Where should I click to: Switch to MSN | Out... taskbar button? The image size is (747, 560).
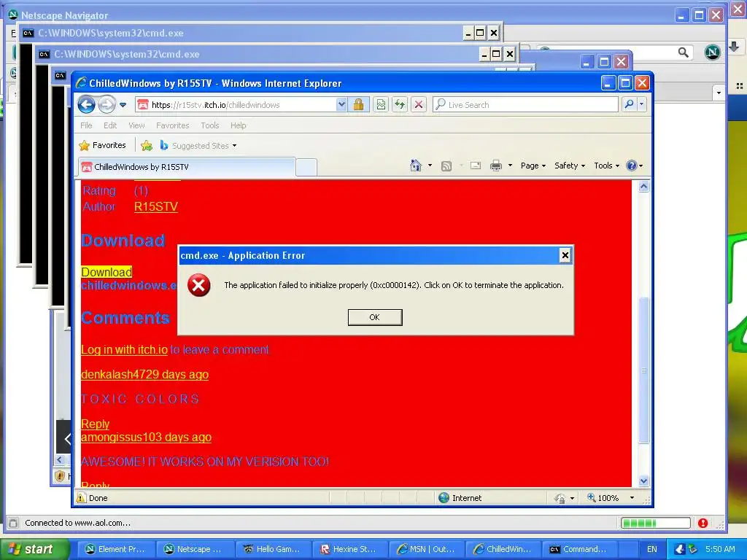[x=426, y=549]
